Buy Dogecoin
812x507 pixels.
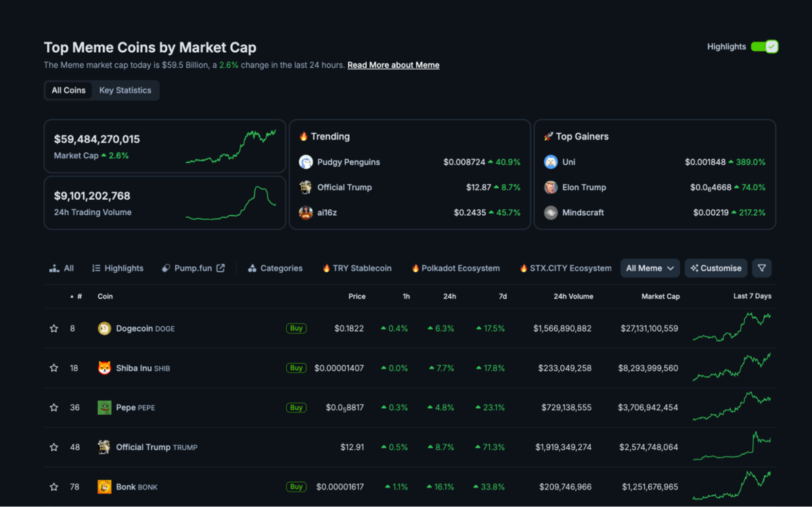(296, 328)
